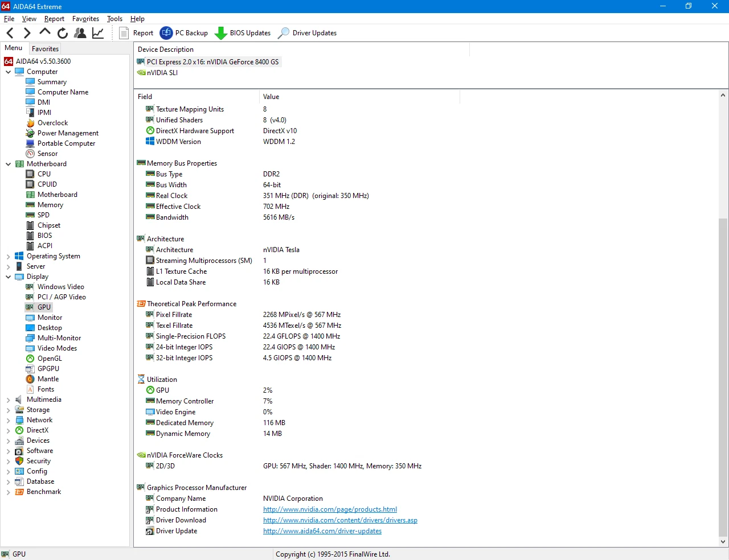
Task: Select the Sensor icon in the tree
Action: coord(30,154)
